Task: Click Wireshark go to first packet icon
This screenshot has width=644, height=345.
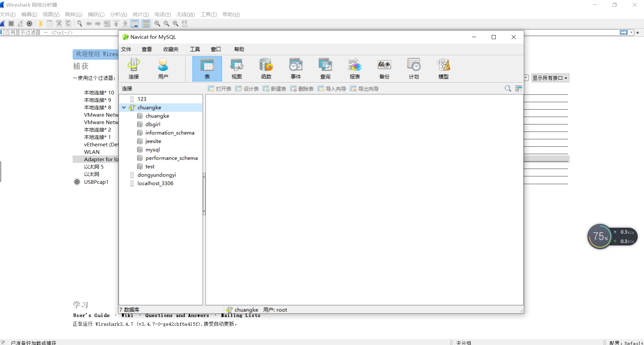Action: (x=116, y=24)
